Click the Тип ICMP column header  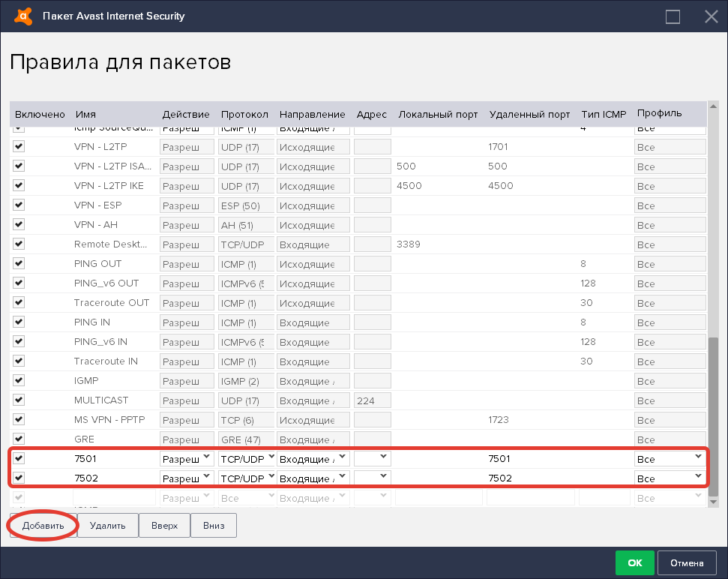point(604,114)
